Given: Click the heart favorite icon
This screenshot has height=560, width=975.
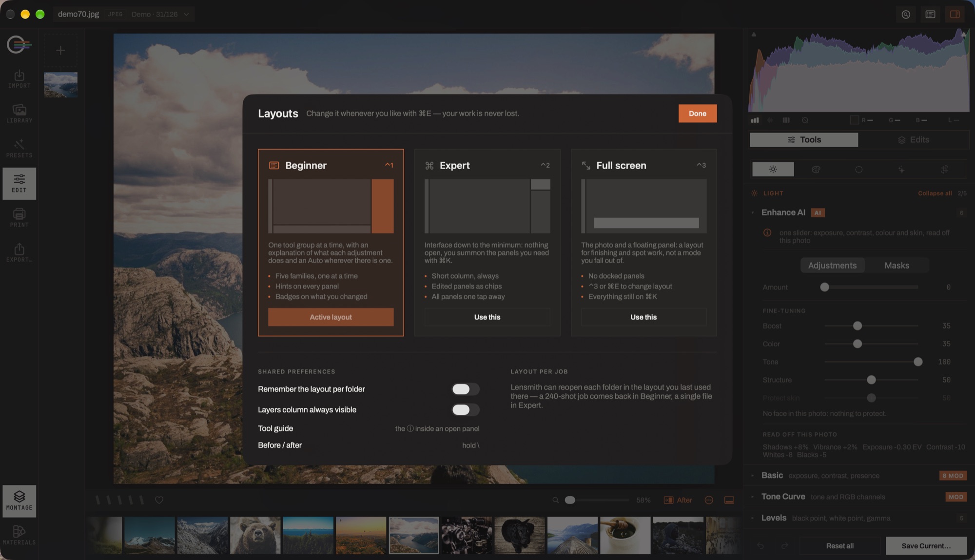Looking at the screenshot, I should (159, 500).
